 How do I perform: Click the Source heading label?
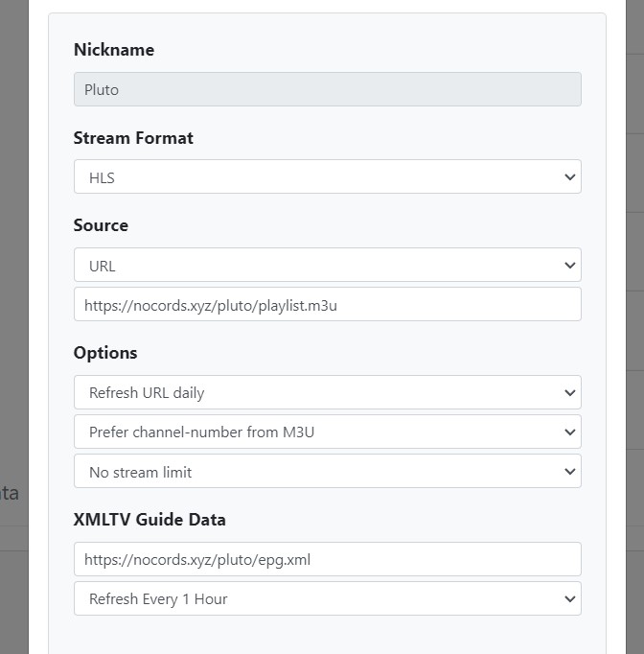click(101, 225)
